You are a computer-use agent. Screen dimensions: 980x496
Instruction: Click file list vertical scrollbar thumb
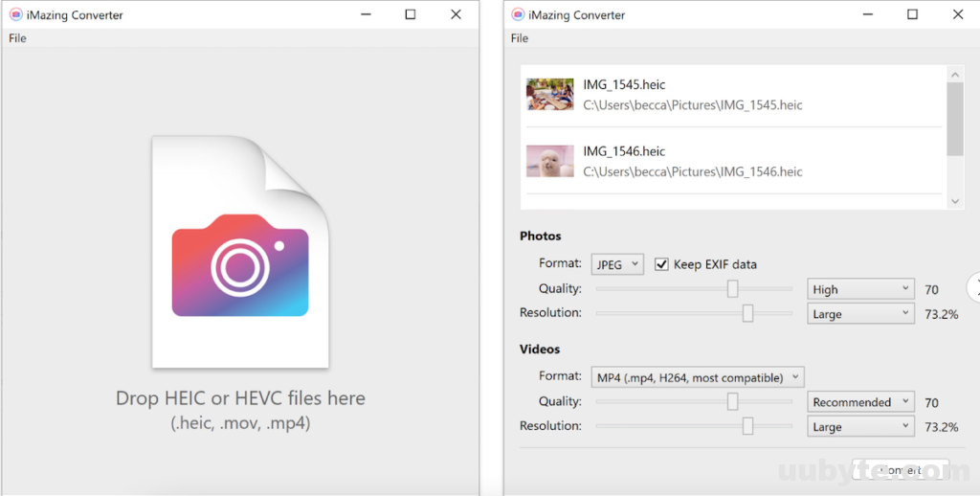point(955,119)
